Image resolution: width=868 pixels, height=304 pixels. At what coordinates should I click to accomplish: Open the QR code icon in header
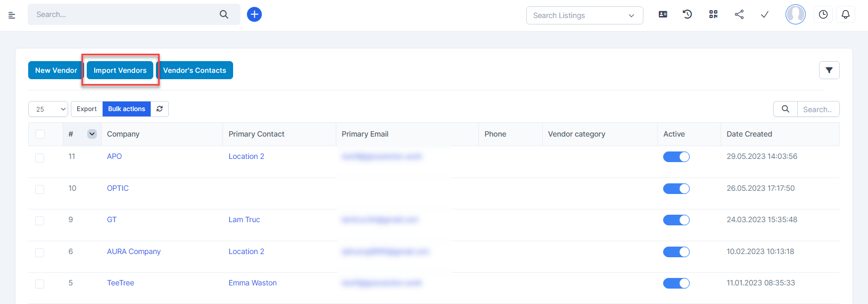click(x=713, y=14)
